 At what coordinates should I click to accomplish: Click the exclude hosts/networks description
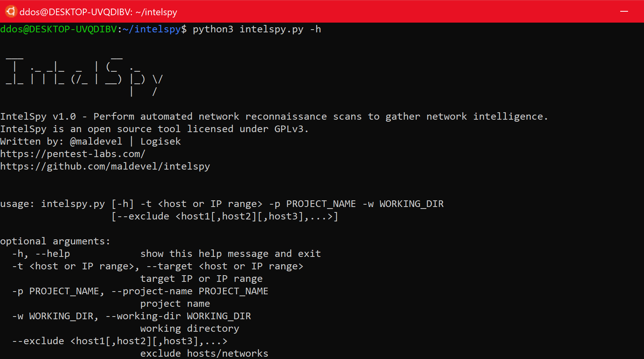pos(204,354)
